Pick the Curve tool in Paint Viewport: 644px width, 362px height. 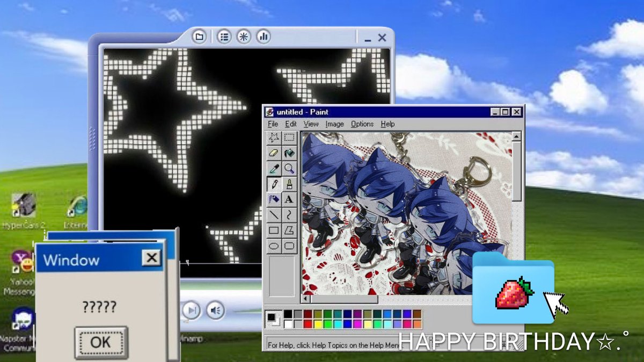click(x=289, y=215)
